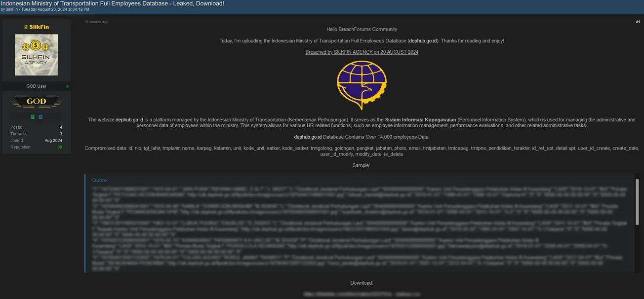Click the author name SilkFin in thread header
Image resolution: width=644 pixels, height=299 pixels.
pyautogui.click(x=12, y=9)
